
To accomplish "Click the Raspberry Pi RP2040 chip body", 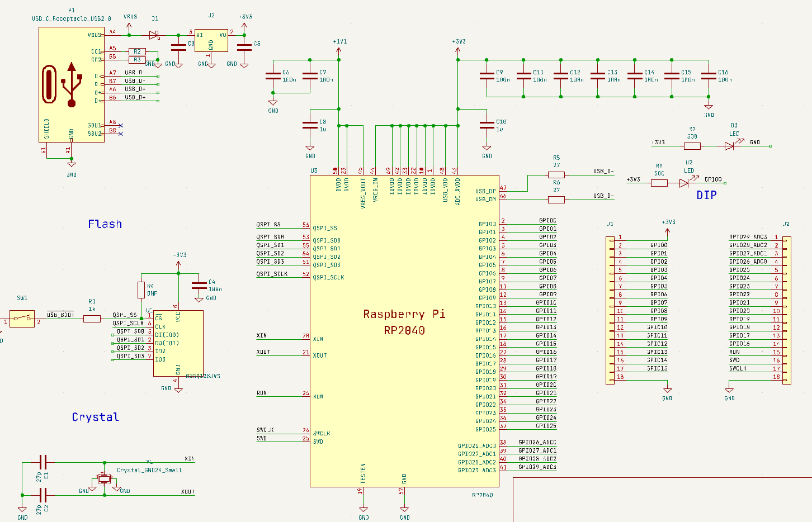I will (404, 331).
